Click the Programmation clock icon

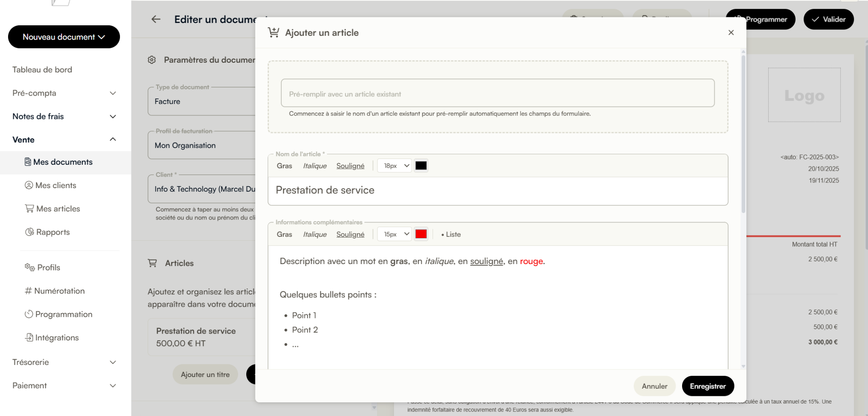(x=29, y=314)
